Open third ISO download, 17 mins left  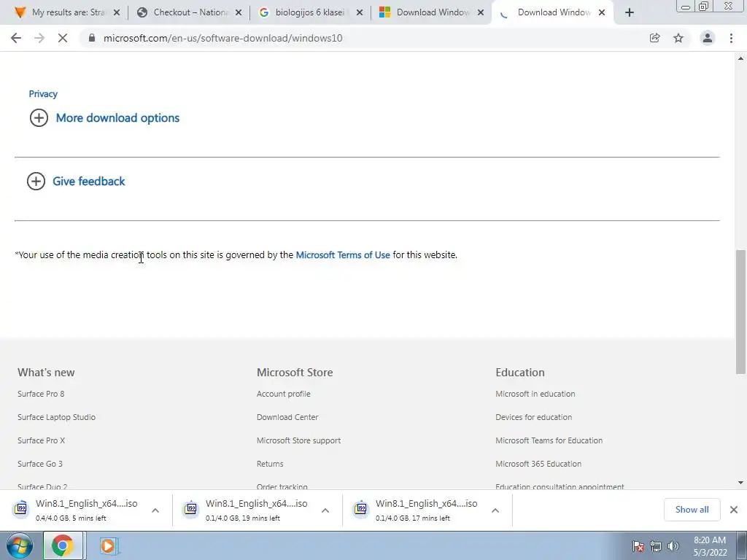pos(417,510)
